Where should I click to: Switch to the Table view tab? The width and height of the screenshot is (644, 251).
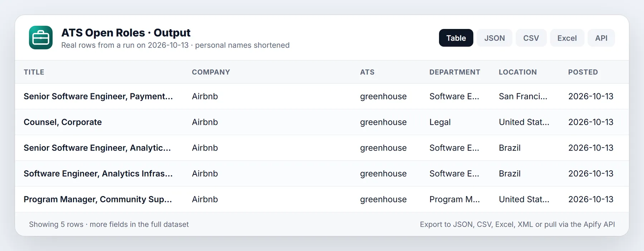[x=456, y=38]
